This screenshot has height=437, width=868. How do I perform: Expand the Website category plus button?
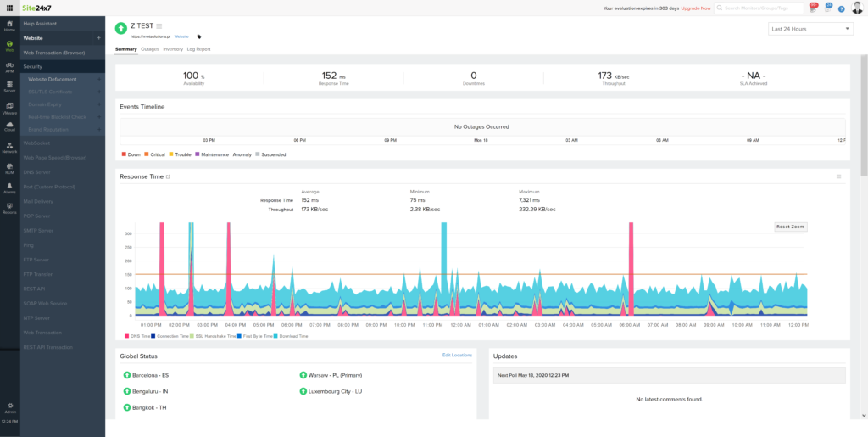98,38
